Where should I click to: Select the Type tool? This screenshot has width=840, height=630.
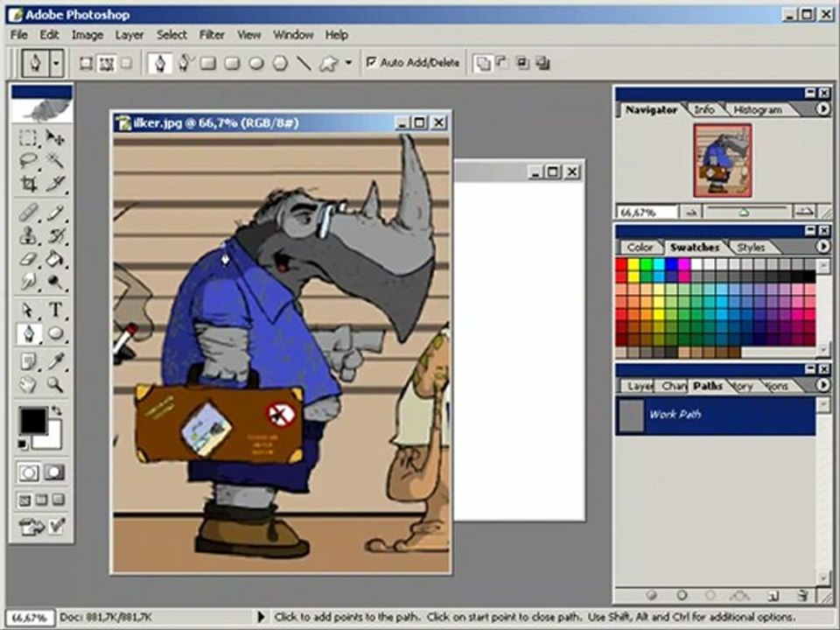[54, 310]
